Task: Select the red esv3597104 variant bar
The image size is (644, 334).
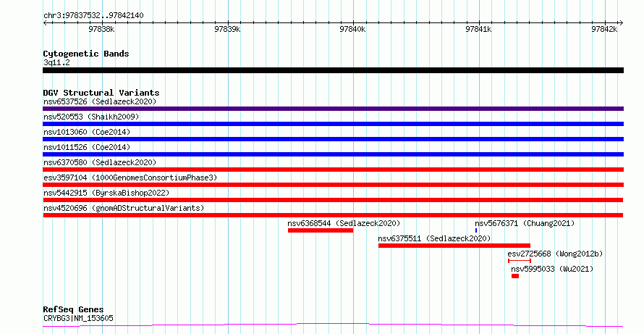Action: point(333,185)
